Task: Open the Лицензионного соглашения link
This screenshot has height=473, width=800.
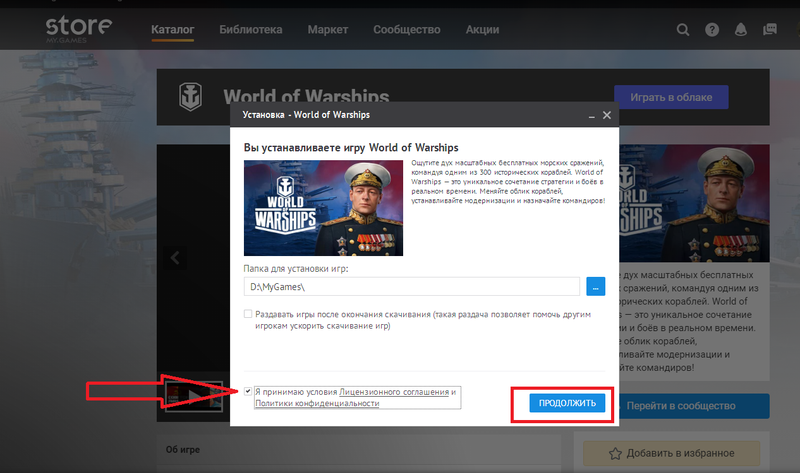Action: pos(394,392)
